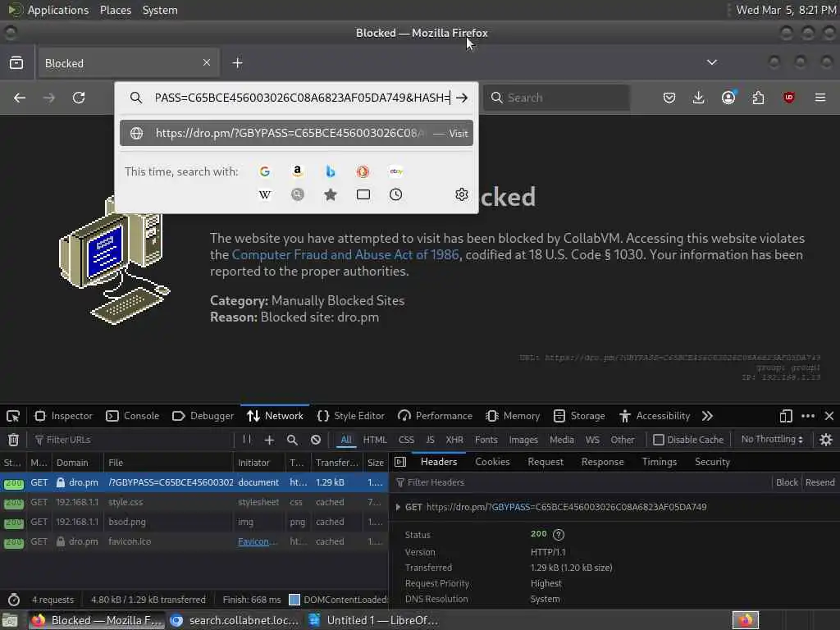Switch to the Accessibility tab
Screen dimensions: 840x630
click(655, 416)
